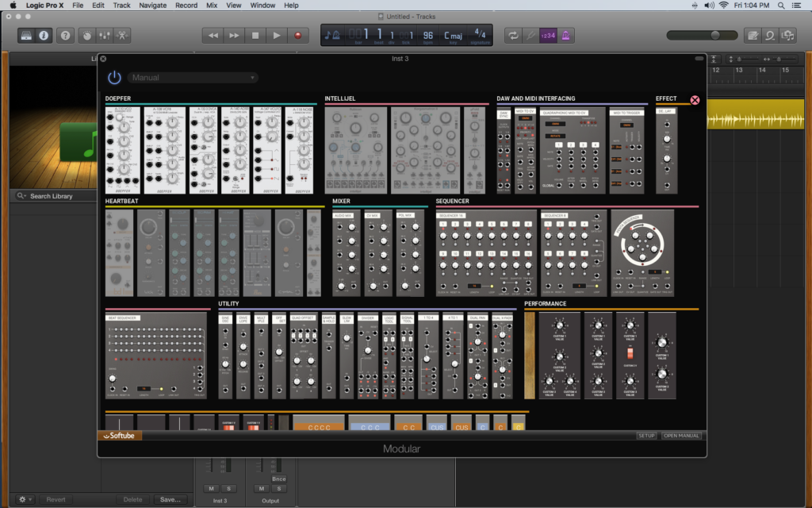This screenshot has width=812, height=508.
Task: Toggle the plugin power bypass button
Action: pos(115,77)
